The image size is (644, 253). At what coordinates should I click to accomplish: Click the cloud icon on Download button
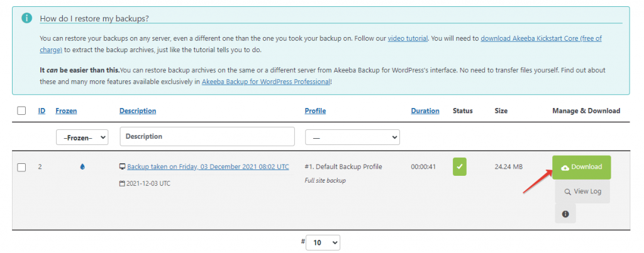[565, 167]
